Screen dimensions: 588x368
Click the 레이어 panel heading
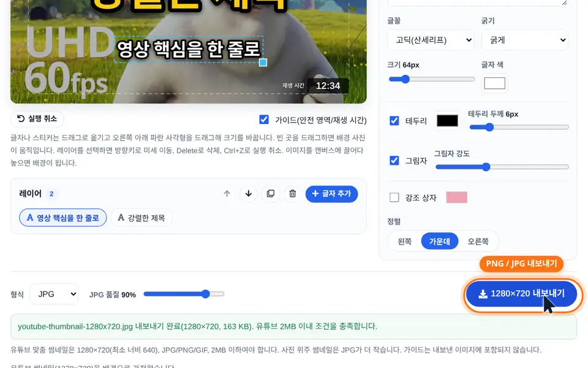pyautogui.click(x=31, y=194)
